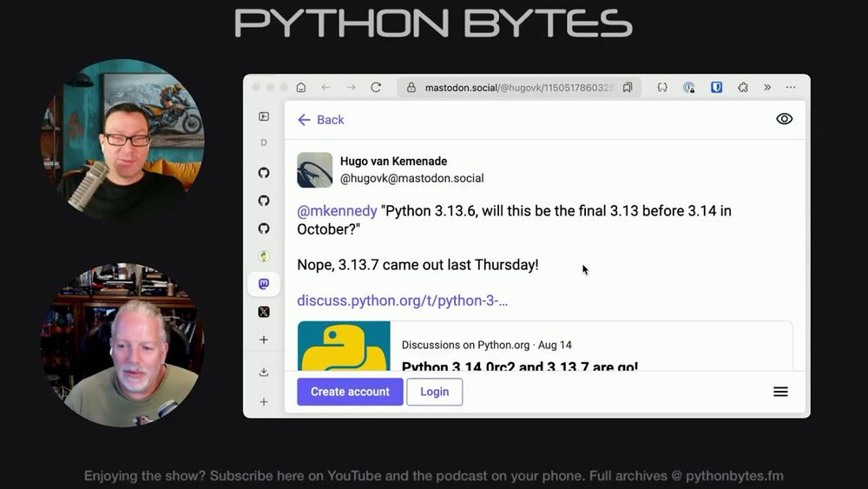
Task: Click the browser home icon
Action: [x=301, y=88]
